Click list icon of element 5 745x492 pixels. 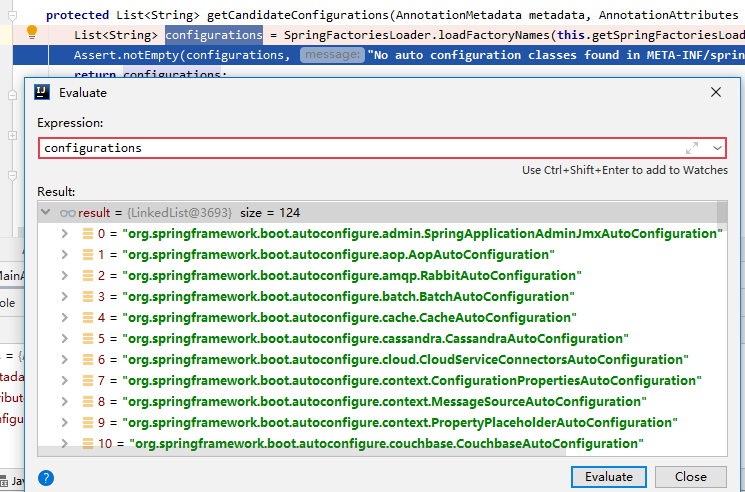click(88, 339)
